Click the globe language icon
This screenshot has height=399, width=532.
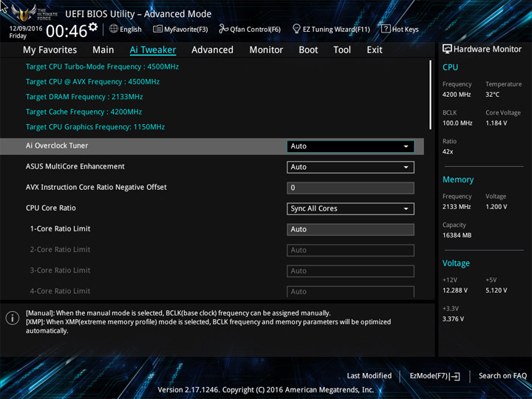tap(114, 29)
